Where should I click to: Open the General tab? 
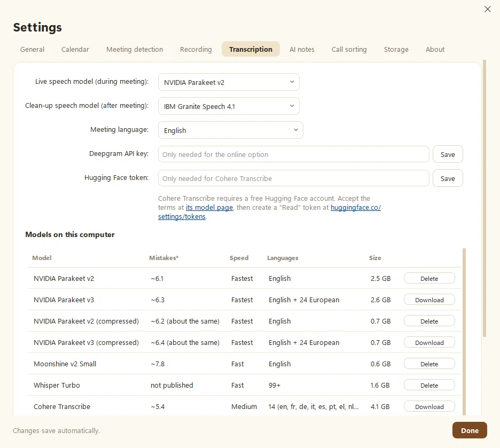click(x=32, y=49)
